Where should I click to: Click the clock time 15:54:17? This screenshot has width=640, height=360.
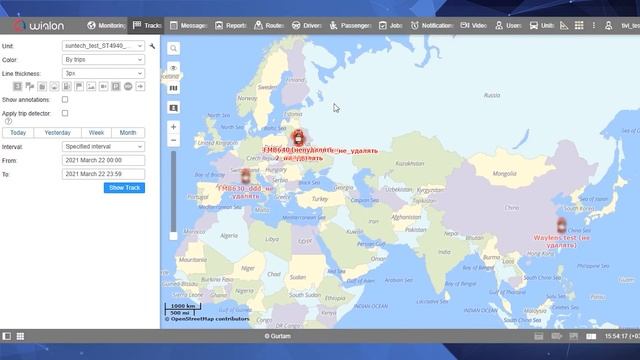tap(622, 336)
